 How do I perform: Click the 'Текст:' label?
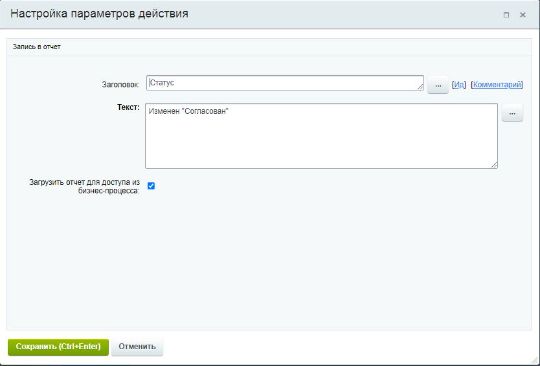(x=128, y=107)
